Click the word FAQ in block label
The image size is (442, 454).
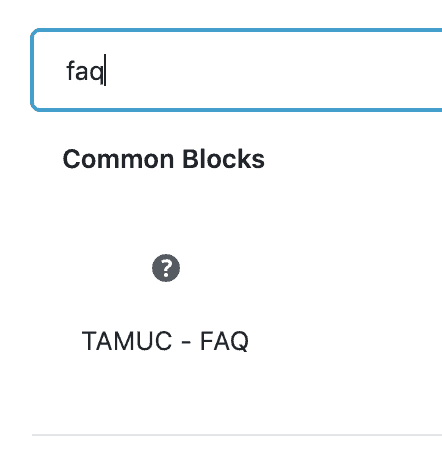point(224,341)
